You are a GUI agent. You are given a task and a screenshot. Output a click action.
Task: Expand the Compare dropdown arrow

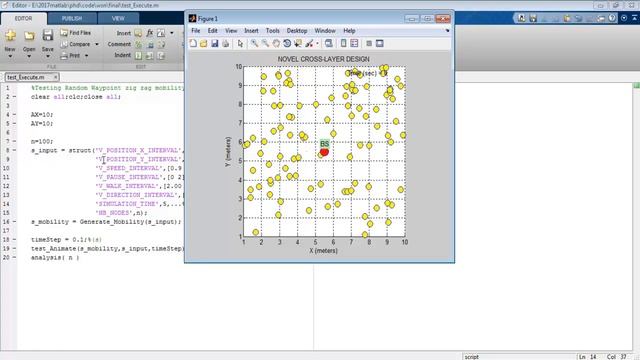97,44
